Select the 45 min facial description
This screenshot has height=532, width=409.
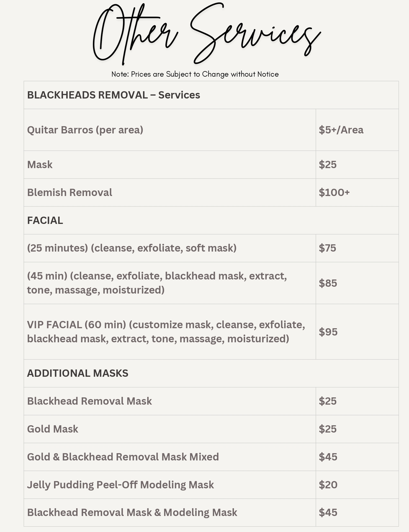pyautogui.click(x=157, y=283)
